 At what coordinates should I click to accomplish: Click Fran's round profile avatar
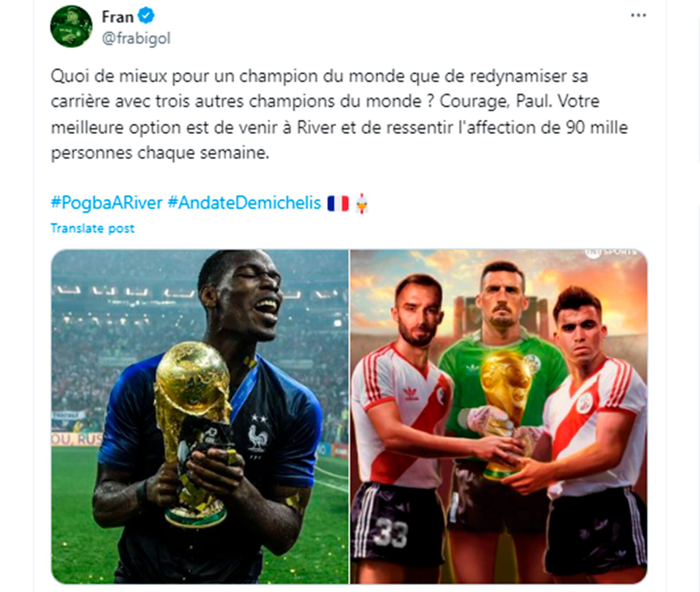click(71, 26)
